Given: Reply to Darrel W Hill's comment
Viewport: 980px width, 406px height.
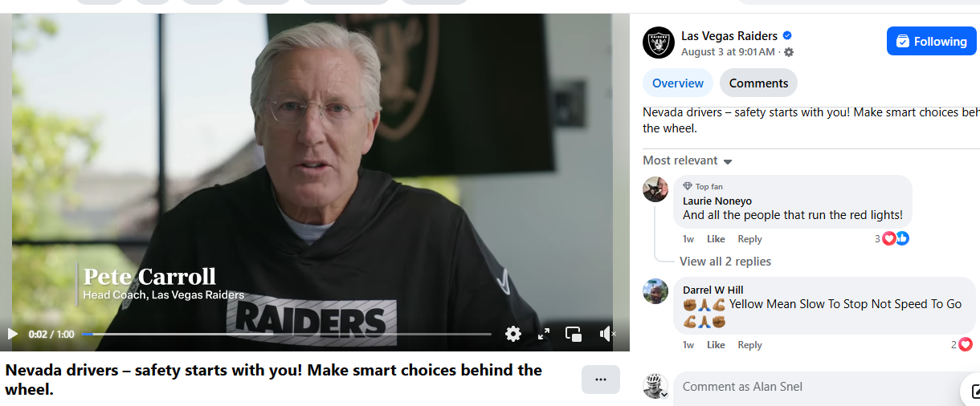Looking at the screenshot, I should pyautogui.click(x=749, y=345).
